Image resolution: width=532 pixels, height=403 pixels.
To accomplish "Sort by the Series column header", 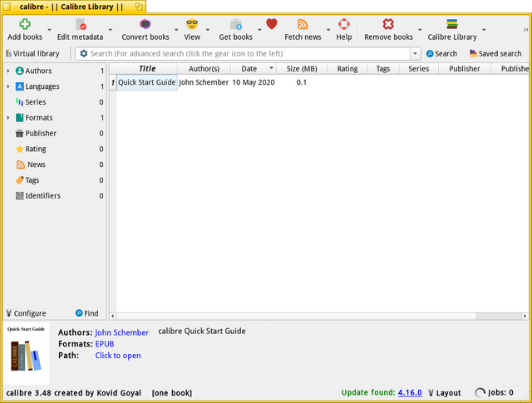I will [418, 68].
